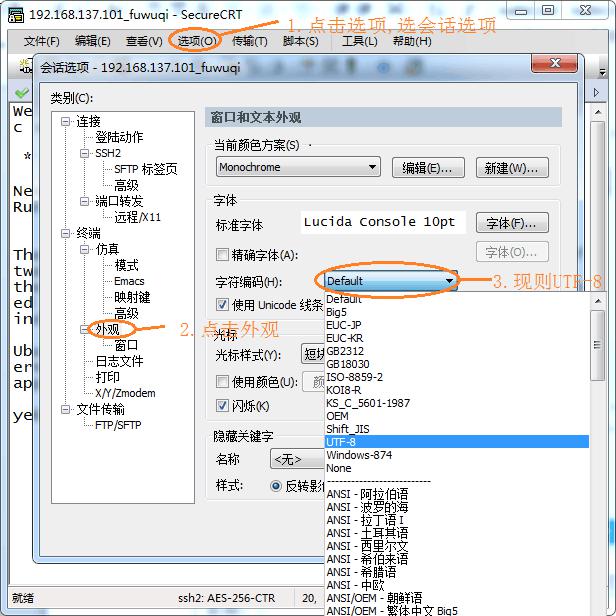The height and width of the screenshot is (616, 616).
Task: Collapse the 外观 tree node
Action: pos(84,329)
